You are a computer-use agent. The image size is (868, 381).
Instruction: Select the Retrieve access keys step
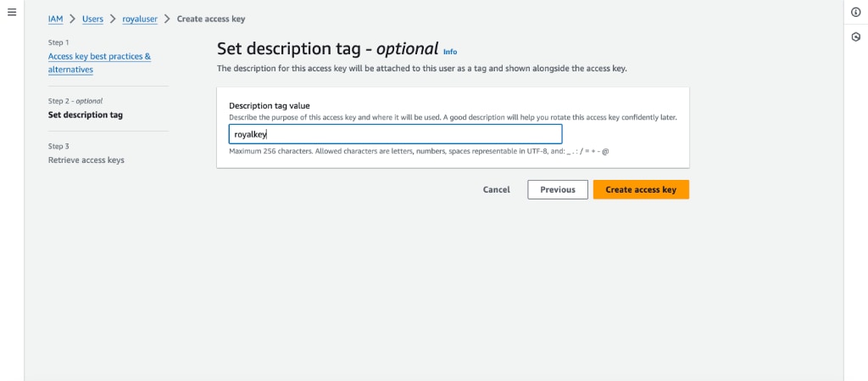click(86, 160)
